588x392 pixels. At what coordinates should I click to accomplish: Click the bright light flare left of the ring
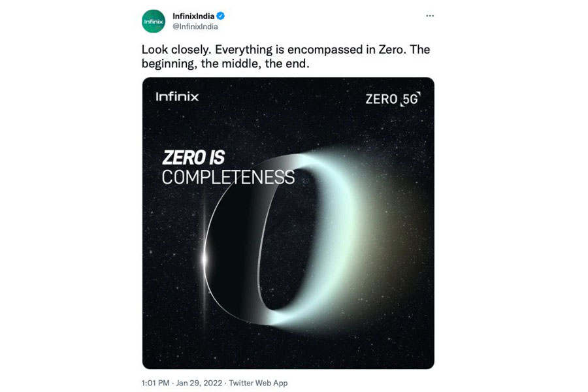(x=204, y=259)
